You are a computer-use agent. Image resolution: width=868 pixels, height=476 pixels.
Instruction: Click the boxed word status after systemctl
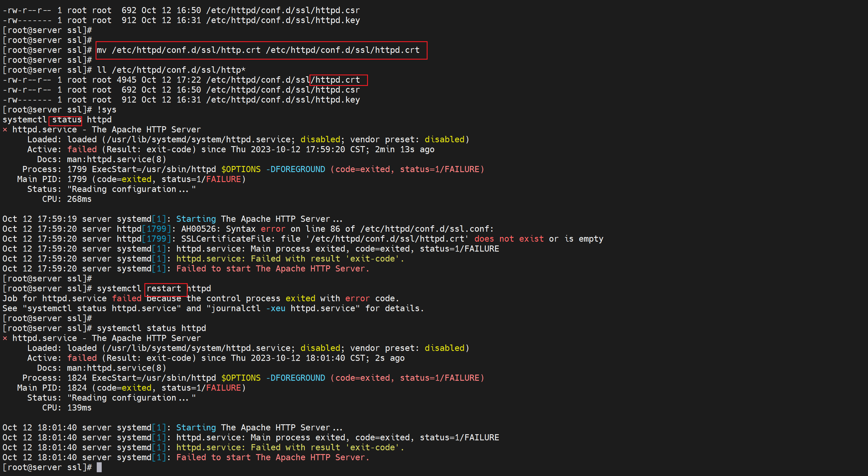[66, 120]
